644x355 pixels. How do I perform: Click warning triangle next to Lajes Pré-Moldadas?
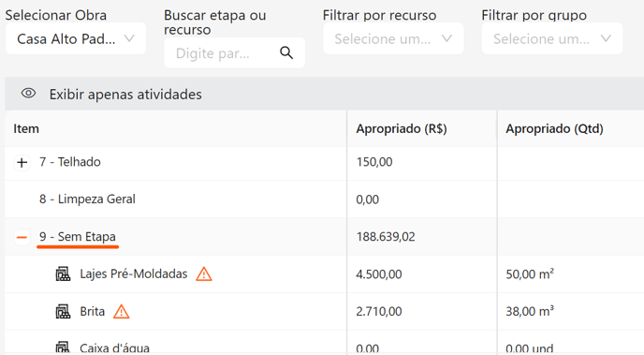pos(204,274)
